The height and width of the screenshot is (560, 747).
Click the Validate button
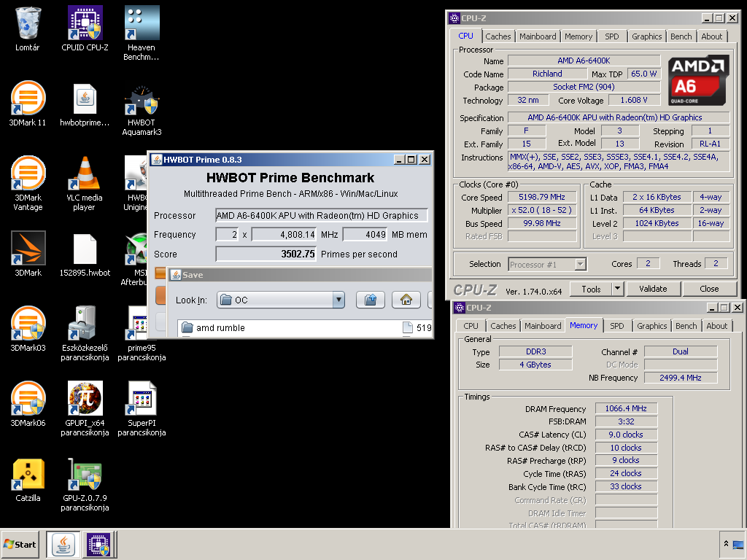pyautogui.click(x=653, y=289)
